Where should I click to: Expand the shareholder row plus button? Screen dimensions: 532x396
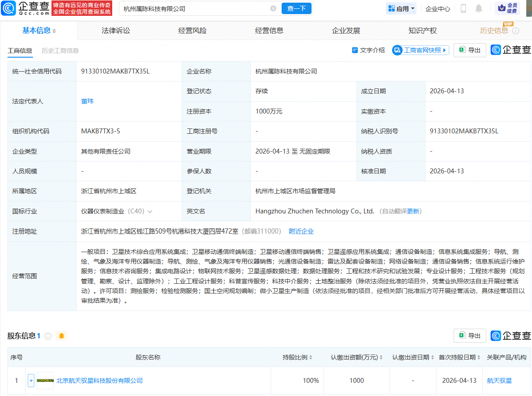click(31, 381)
